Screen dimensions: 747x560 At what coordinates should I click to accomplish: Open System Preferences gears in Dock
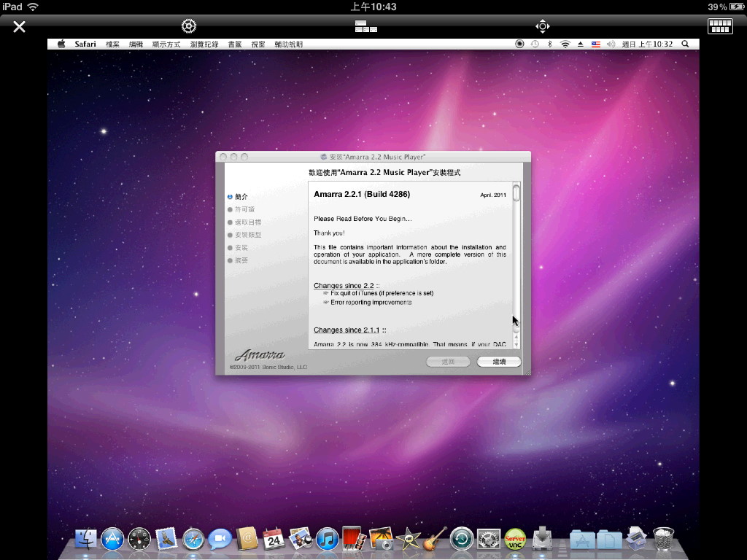click(488, 540)
